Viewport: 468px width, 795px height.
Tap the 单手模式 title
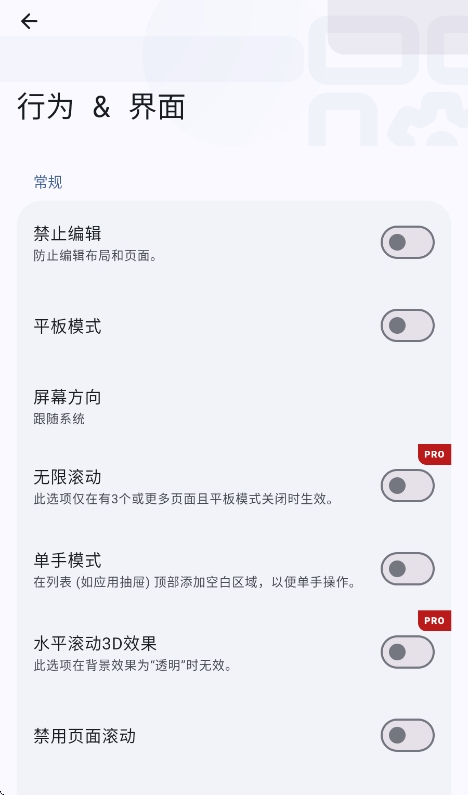[67, 560]
